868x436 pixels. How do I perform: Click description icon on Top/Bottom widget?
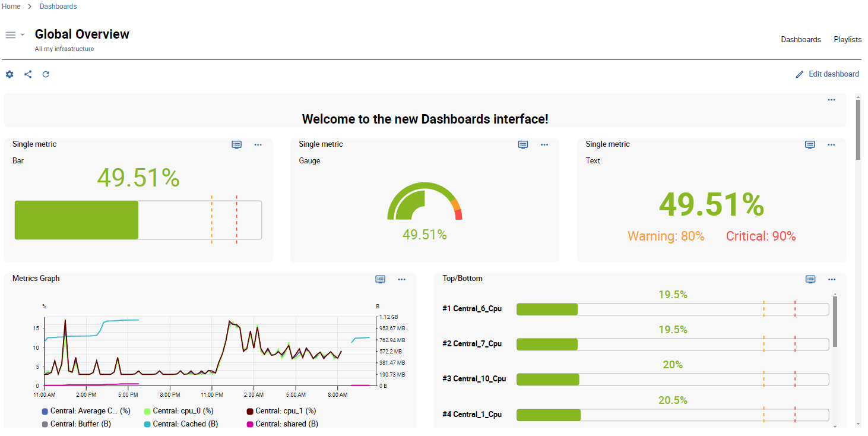tap(810, 279)
